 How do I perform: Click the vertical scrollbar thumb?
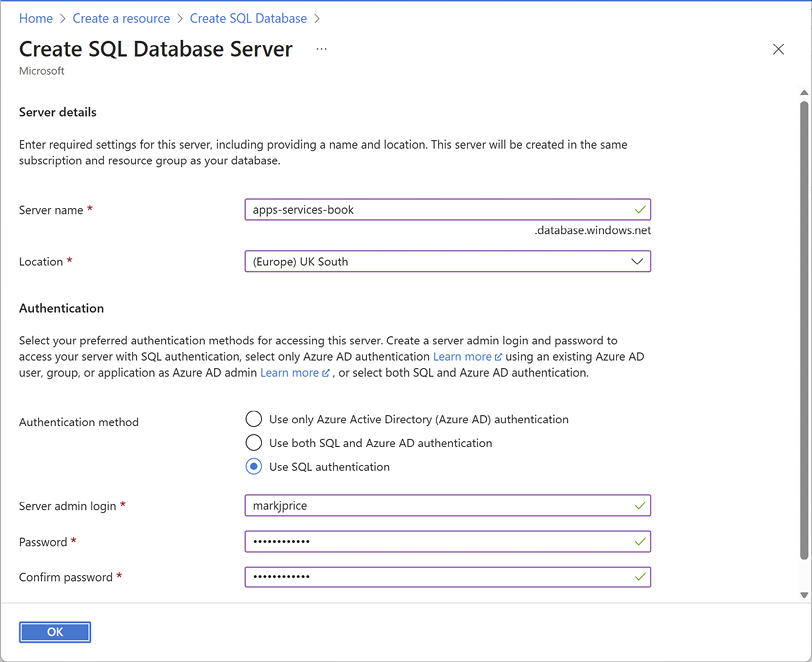pyautogui.click(x=804, y=330)
